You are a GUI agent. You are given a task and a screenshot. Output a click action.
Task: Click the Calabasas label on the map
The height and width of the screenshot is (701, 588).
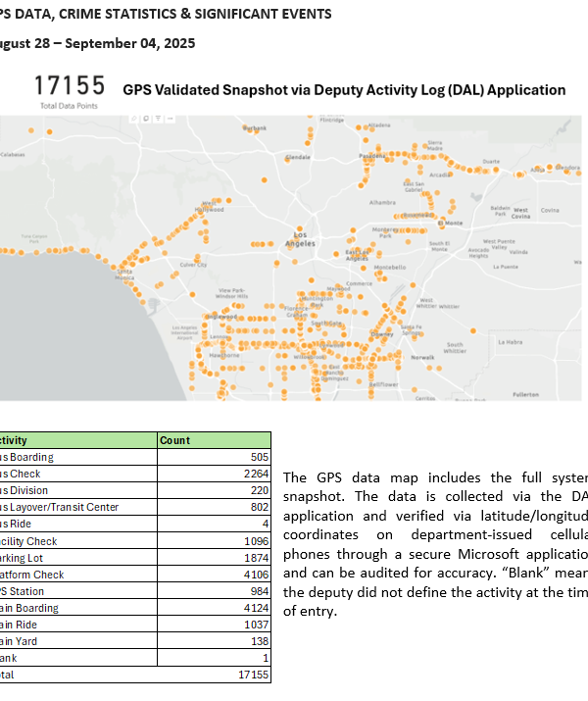click(13, 154)
